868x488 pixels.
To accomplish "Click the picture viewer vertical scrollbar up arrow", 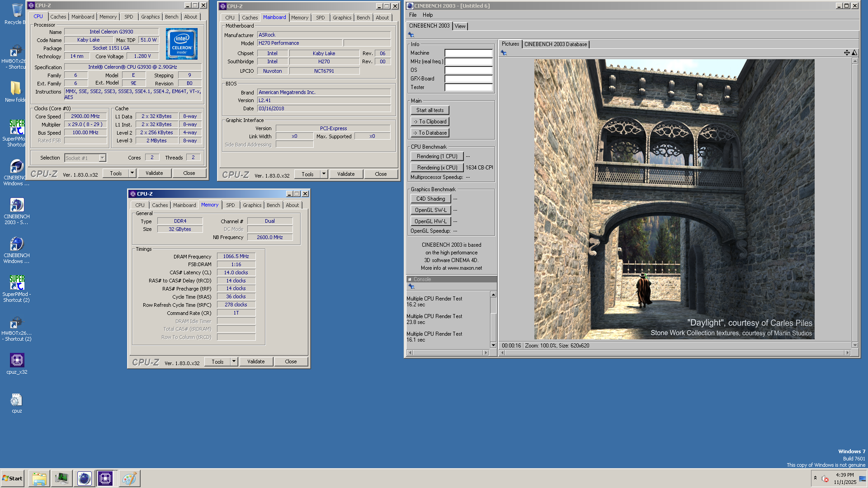I will click(855, 61).
